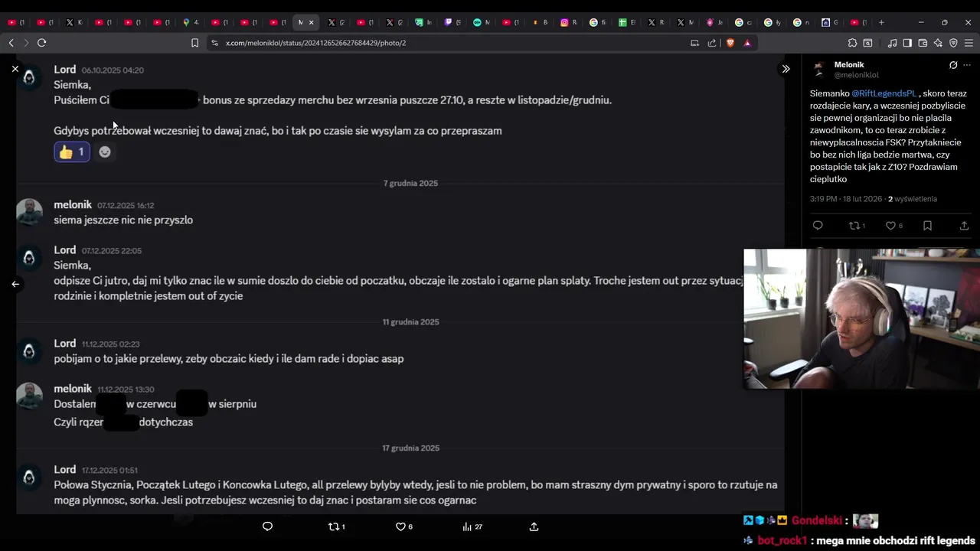Screen dimensions: 980x551
Task: Open Brave Rewards triangle icon
Action: [x=747, y=43]
